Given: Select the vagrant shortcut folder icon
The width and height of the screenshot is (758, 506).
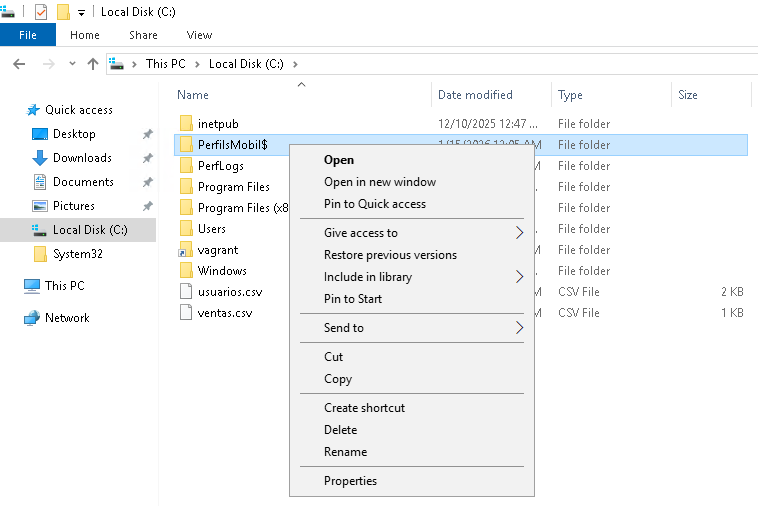Looking at the screenshot, I should (x=186, y=250).
